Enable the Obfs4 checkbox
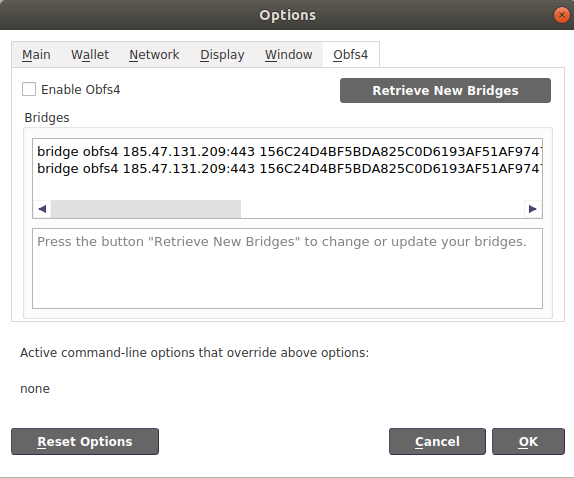This screenshot has height=478, width=574. [x=29, y=89]
